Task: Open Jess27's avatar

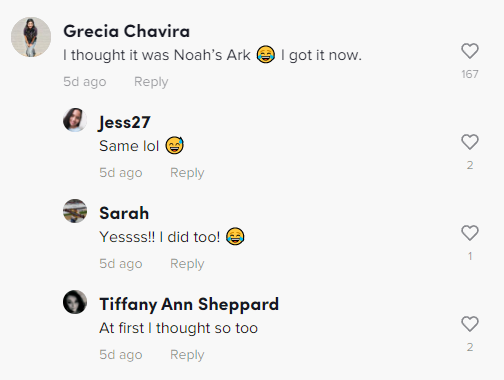Action: pos(75,120)
